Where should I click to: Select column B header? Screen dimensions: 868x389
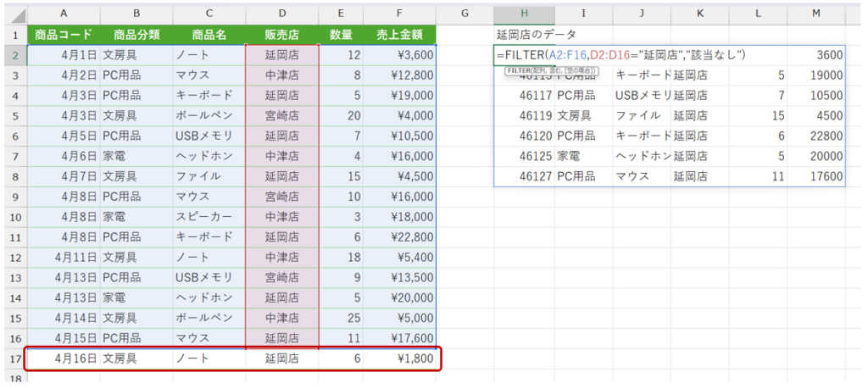(136, 13)
